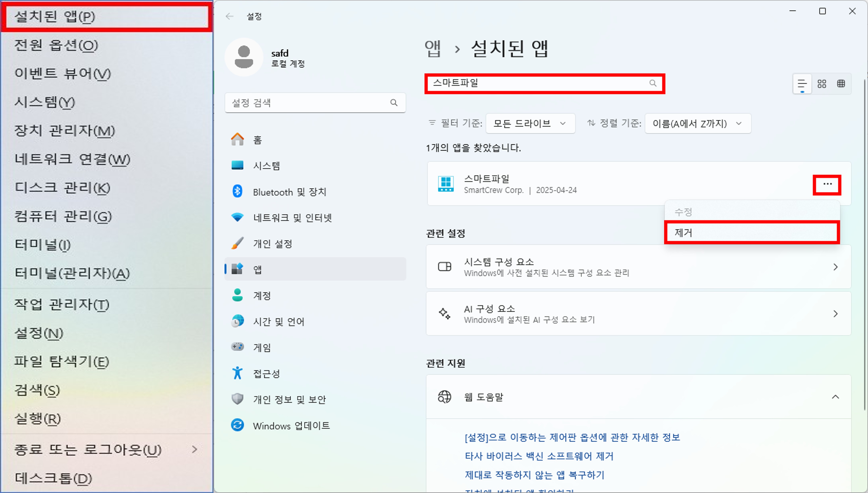Open the 모든 드라이브 filter dropdown
The width and height of the screenshot is (868, 493).
click(x=530, y=123)
